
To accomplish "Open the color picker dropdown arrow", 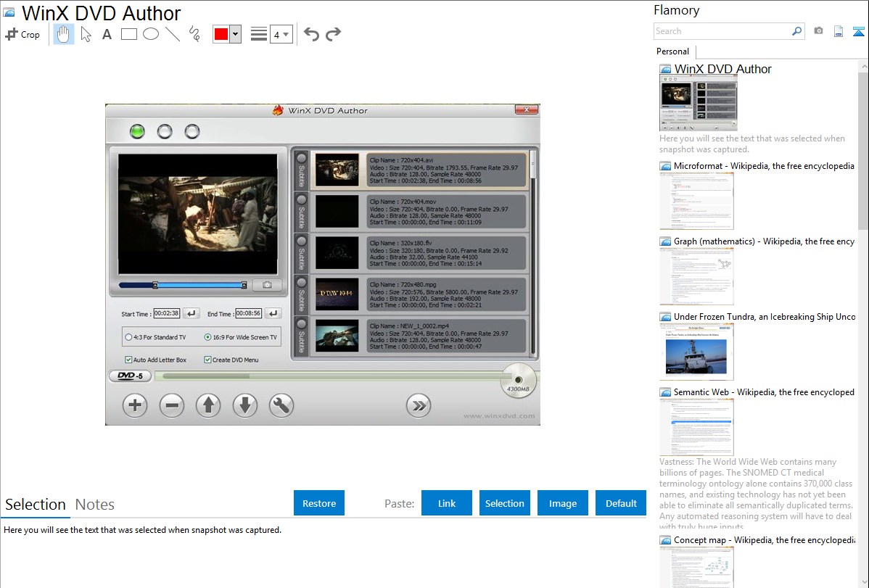I will [x=236, y=34].
